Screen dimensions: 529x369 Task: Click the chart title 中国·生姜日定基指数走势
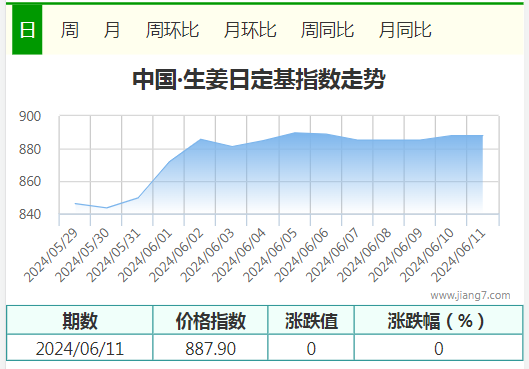pos(259,80)
